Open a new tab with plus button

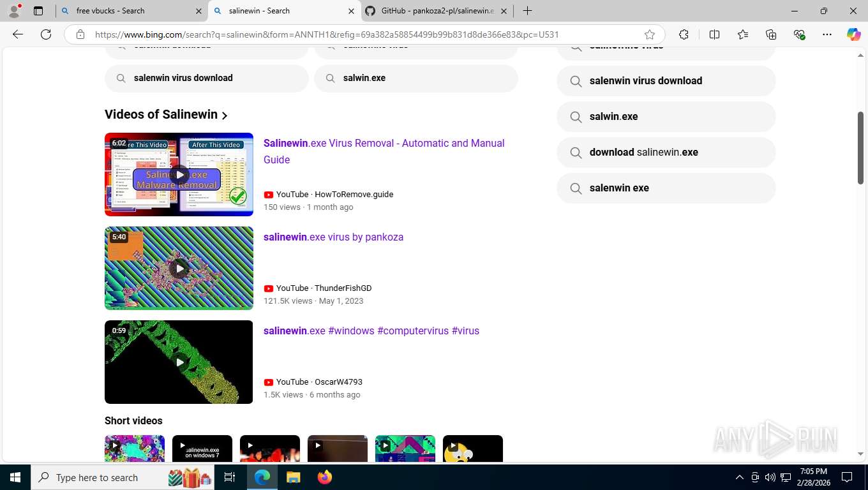[x=527, y=11]
